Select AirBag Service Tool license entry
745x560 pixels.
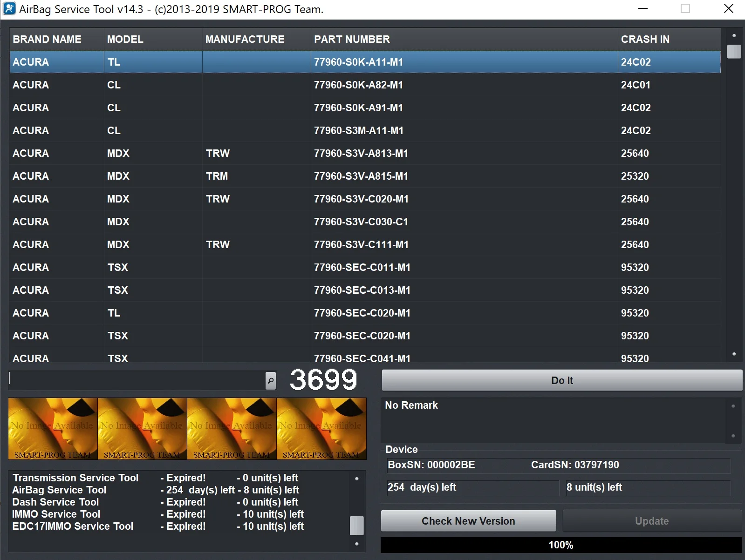[60, 490]
